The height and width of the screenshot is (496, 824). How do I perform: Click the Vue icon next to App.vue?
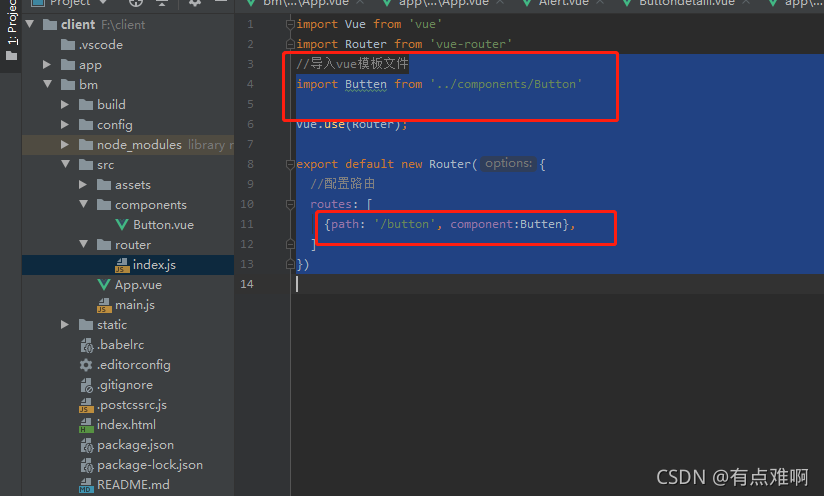click(104, 285)
